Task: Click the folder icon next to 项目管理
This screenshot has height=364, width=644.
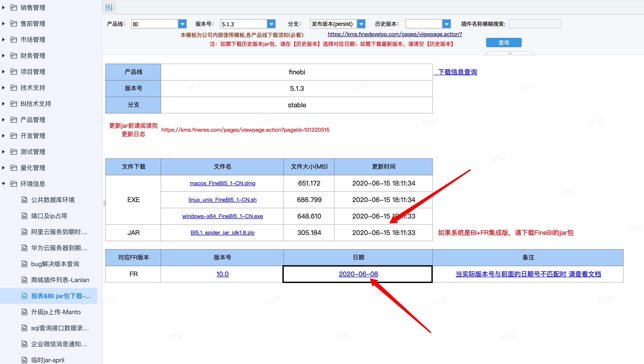Action: click(14, 72)
